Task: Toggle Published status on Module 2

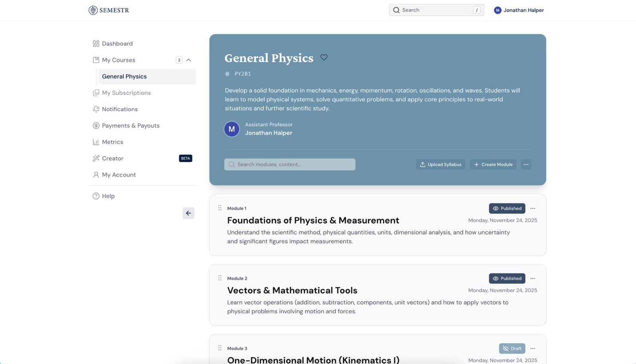Action: point(507,279)
